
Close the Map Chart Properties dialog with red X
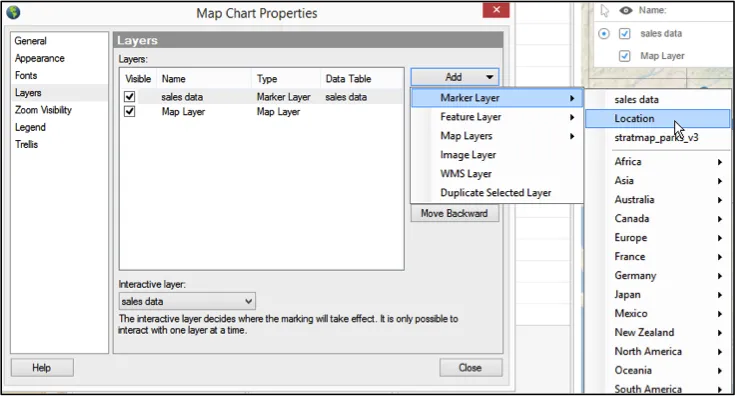point(496,10)
